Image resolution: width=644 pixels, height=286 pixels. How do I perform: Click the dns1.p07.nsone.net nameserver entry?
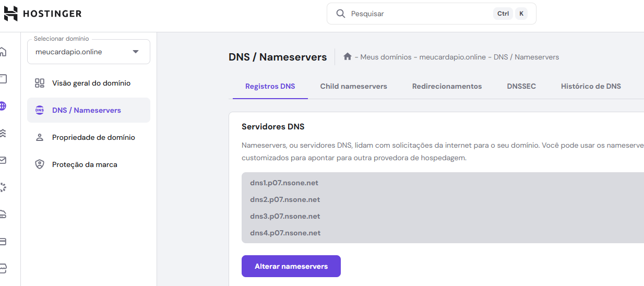click(284, 183)
